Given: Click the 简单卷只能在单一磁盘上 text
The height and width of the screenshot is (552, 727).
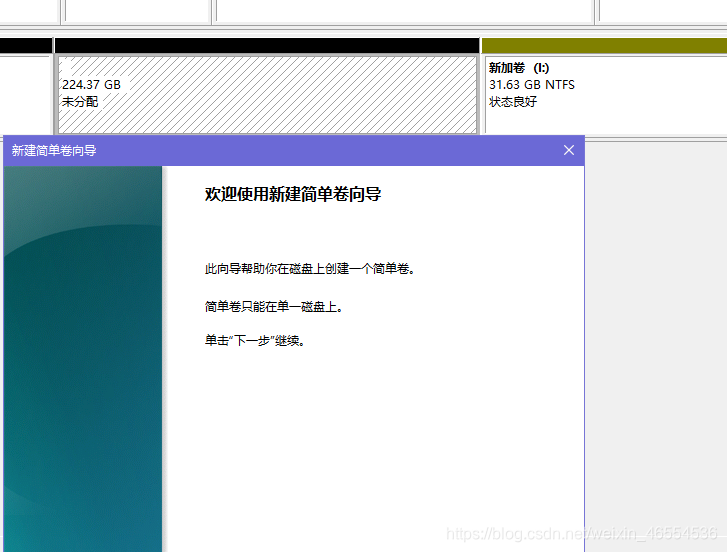Looking at the screenshot, I should coord(274,307).
